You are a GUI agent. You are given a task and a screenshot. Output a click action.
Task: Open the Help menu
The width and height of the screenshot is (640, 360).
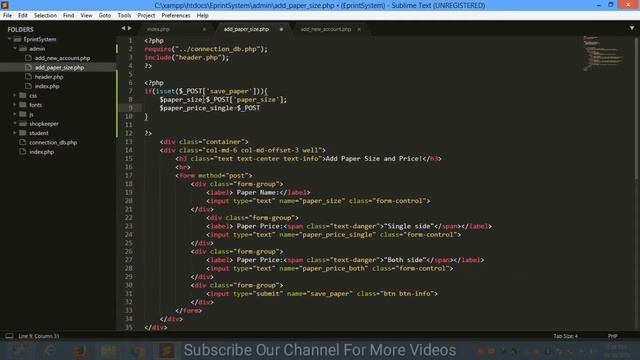coord(202,16)
